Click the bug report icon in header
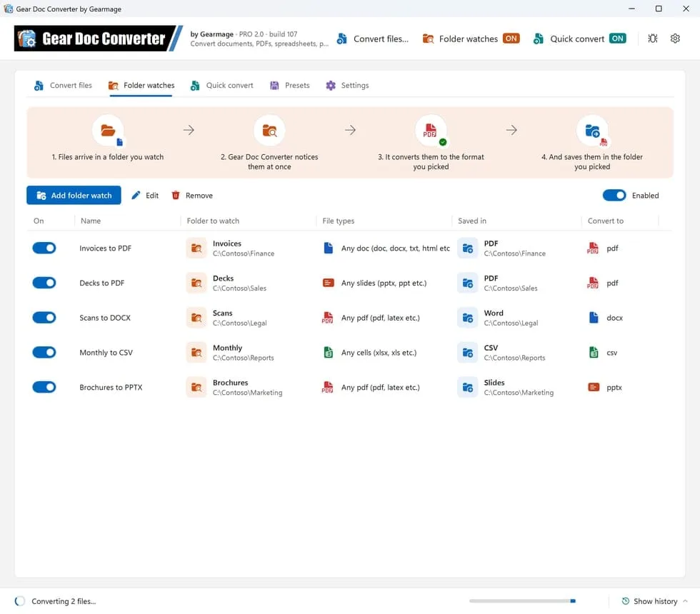Screen dimensions: 700x614 tap(653, 39)
